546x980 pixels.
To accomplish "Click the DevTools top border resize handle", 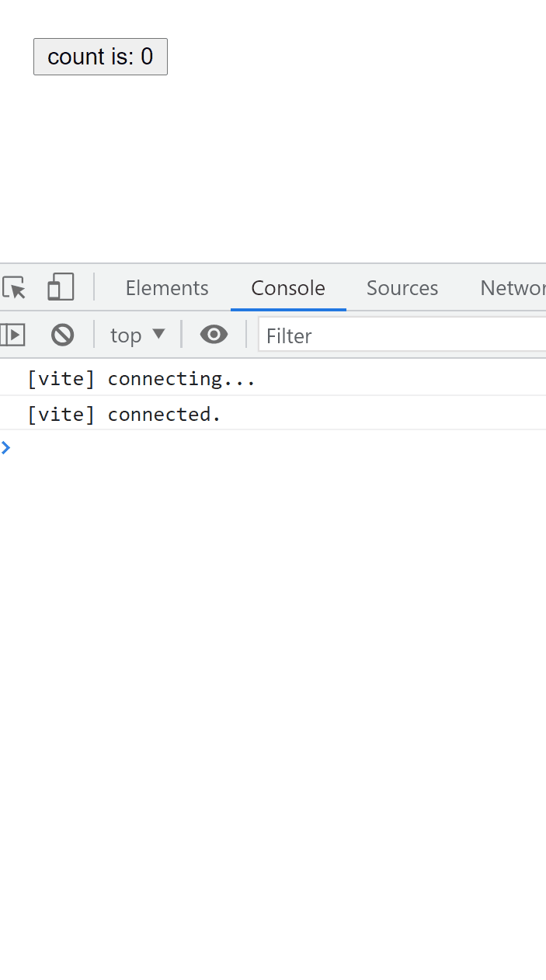I will tap(272, 263).
